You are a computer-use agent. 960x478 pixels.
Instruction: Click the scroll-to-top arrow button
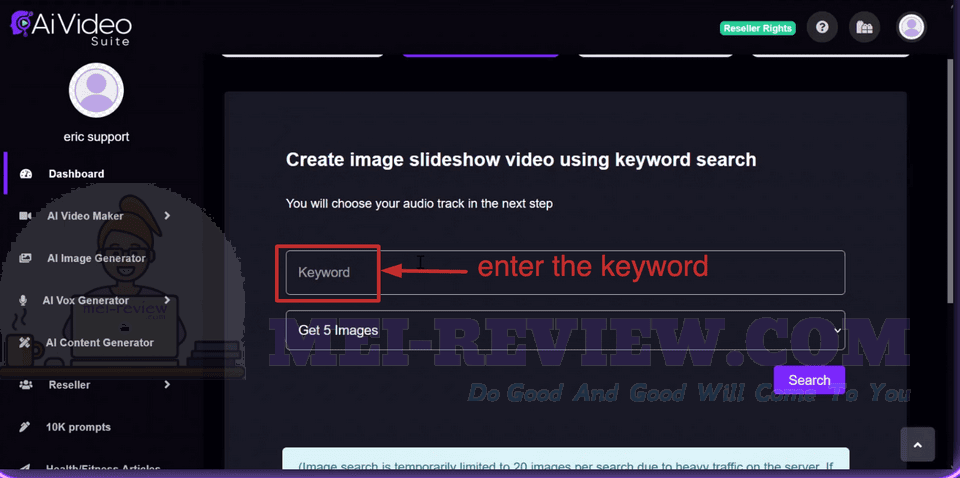917,445
